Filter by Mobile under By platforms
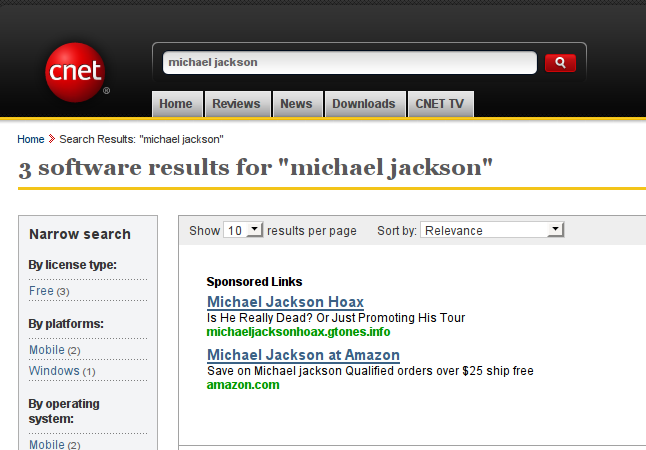The height and width of the screenshot is (450, 646). click(x=47, y=350)
